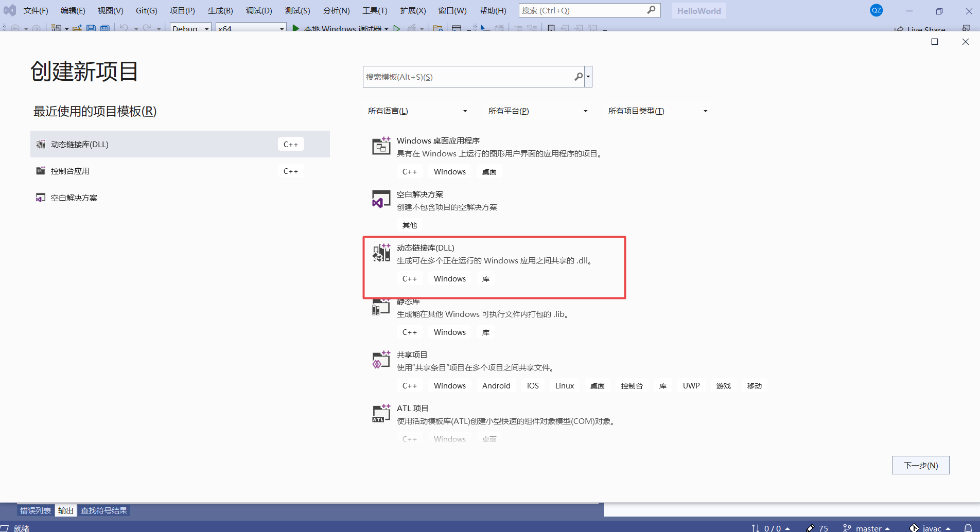Switch to the 查找符号结果 tab

[x=104, y=510]
